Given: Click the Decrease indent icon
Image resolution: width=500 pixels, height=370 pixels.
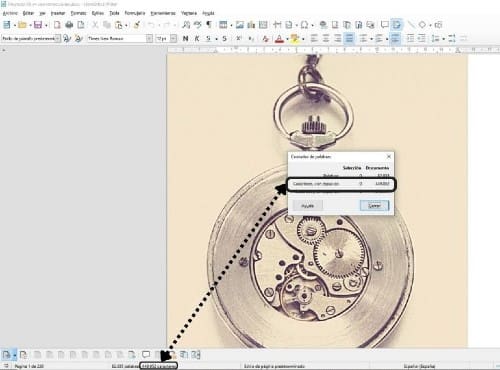Looking at the screenshot, I should [x=422, y=39].
